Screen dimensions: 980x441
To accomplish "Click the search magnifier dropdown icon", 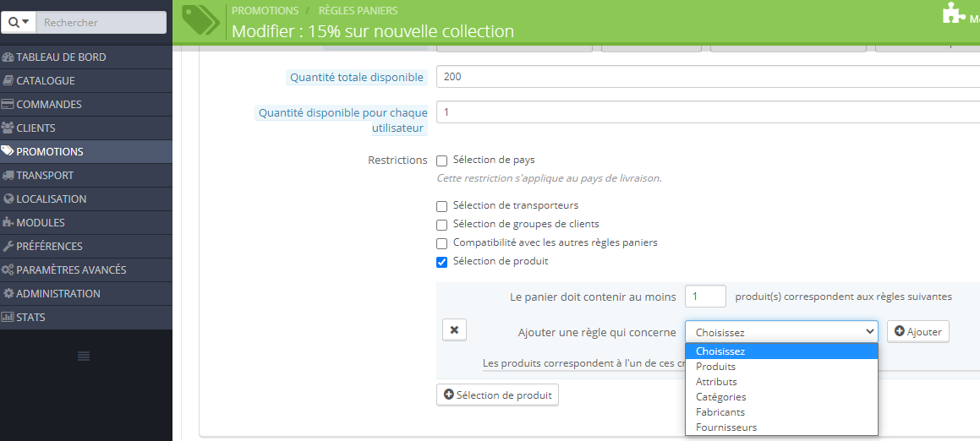I will (x=19, y=23).
